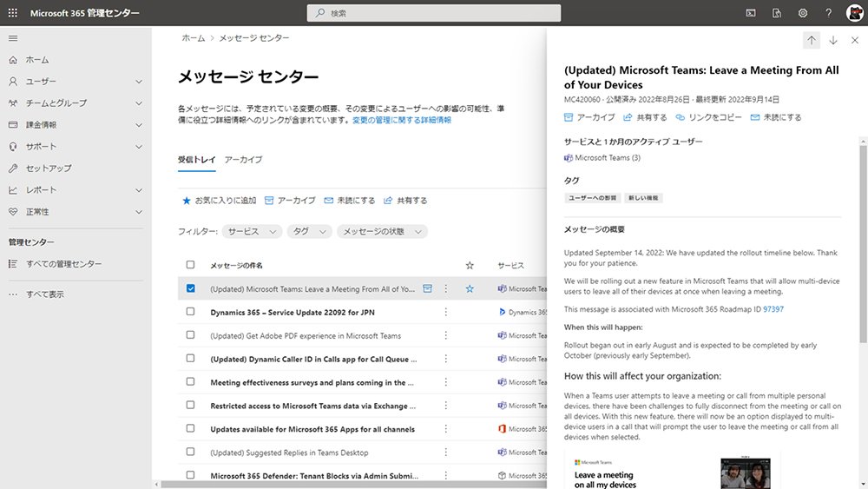The image size is (868, 489).
Task: Open more options for Dynamics 365 Service Update row
Action: (x=445, y=313)
